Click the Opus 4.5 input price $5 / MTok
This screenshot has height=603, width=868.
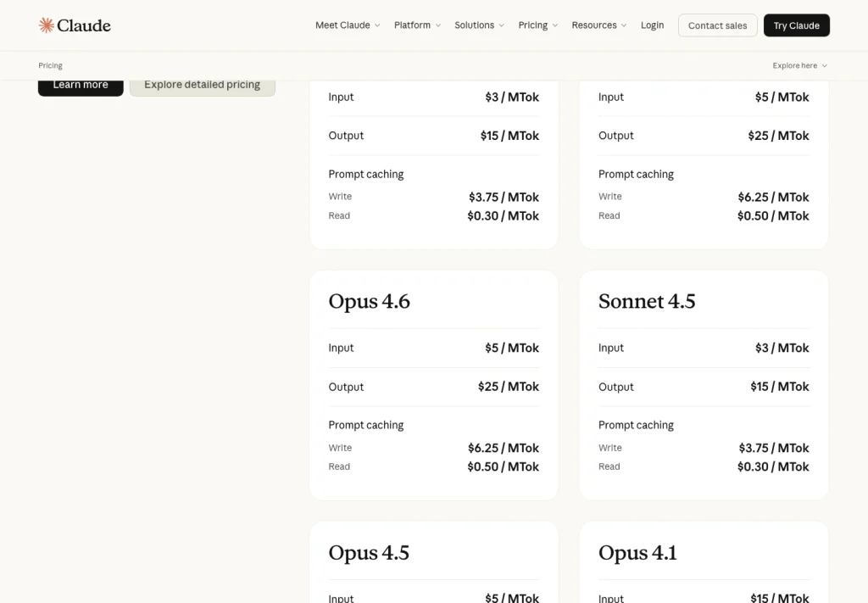[x=512, y=598]
